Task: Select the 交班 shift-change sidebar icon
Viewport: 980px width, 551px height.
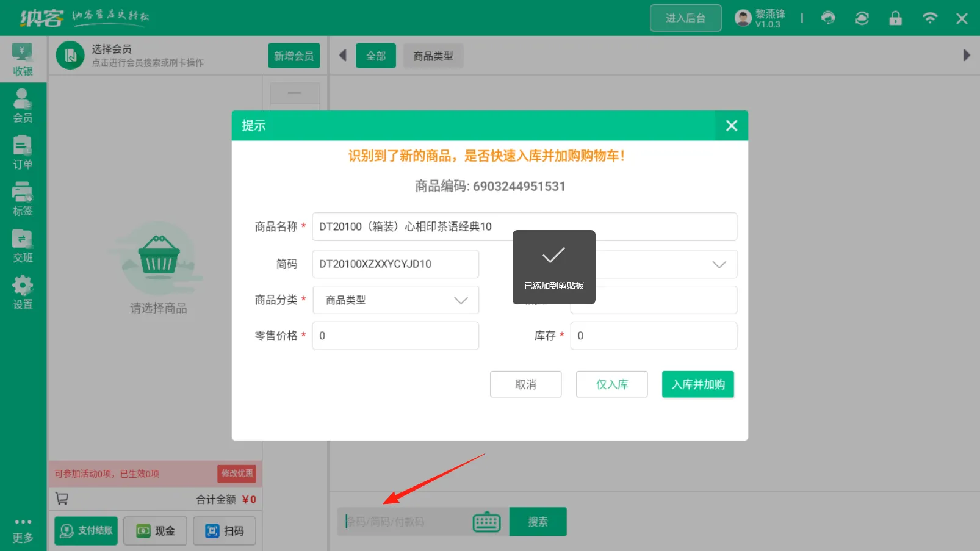Action: (x=23, y=245)
